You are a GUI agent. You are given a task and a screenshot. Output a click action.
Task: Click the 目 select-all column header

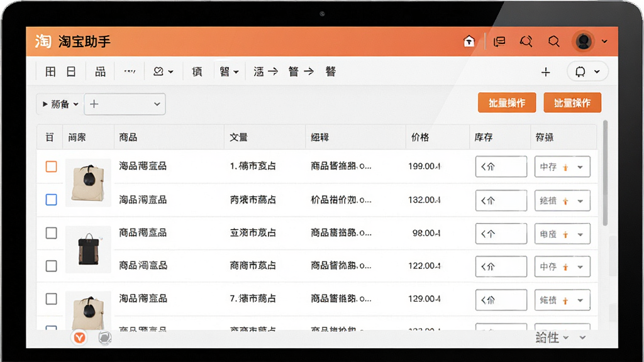[x=50, y=137]
